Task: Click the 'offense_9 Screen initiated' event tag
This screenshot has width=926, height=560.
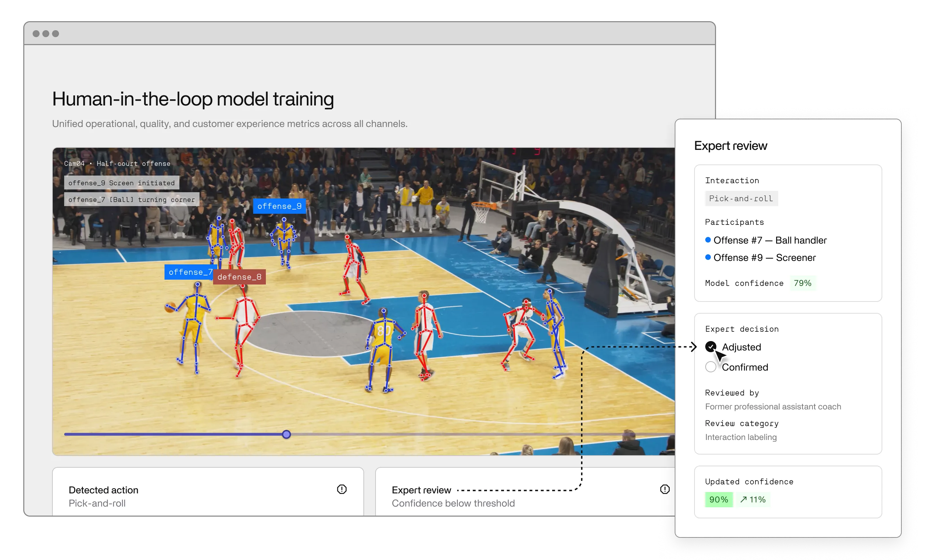Action: pyautogui.click(x=121, y=183)
